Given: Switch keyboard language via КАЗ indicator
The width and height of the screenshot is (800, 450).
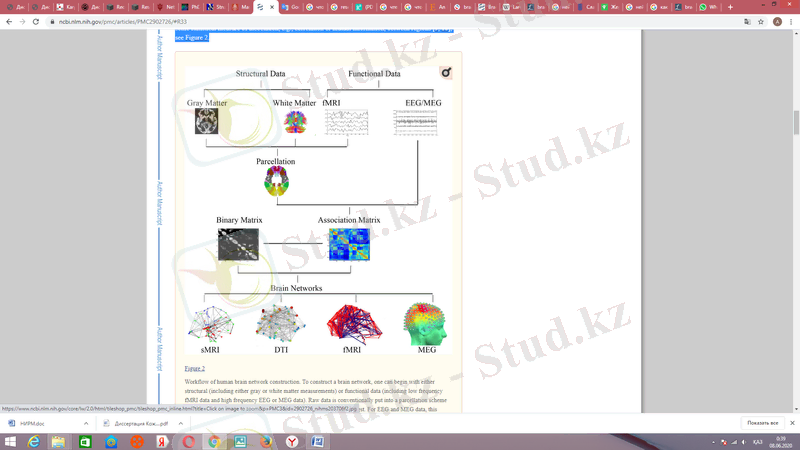Looking at the screenshot, I should click(757, 441).
